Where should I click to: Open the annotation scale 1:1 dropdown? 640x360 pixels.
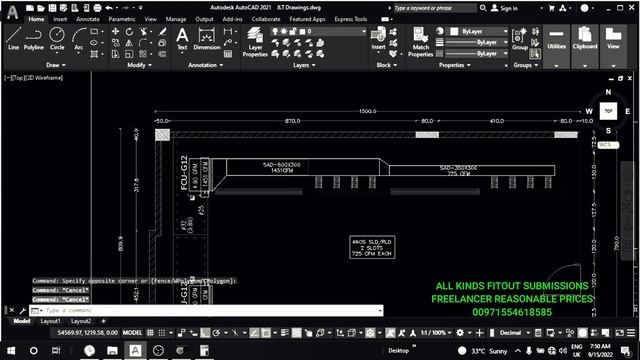tap(436, 333)
